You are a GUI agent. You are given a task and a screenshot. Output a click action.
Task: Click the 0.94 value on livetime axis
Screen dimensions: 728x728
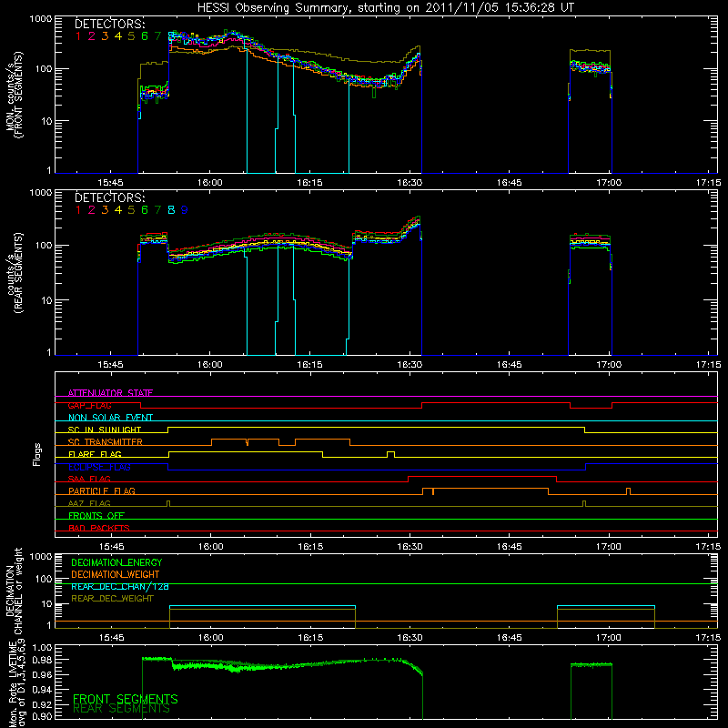point(42,690)
